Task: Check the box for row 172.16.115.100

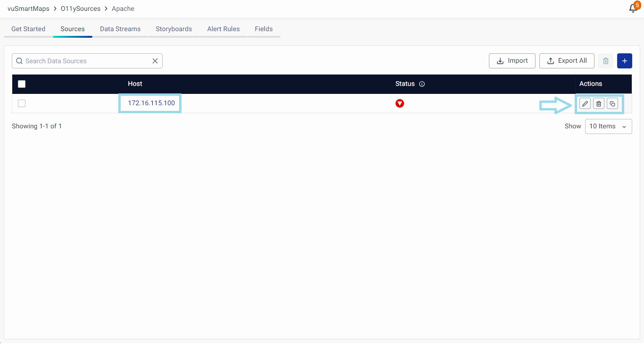Action: tap(22, 103)
